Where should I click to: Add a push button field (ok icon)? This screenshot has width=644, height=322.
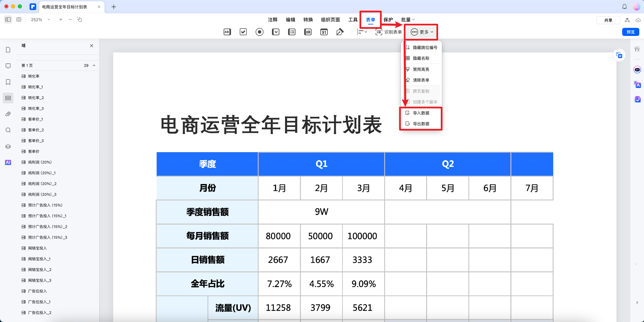tap(308, 32)
